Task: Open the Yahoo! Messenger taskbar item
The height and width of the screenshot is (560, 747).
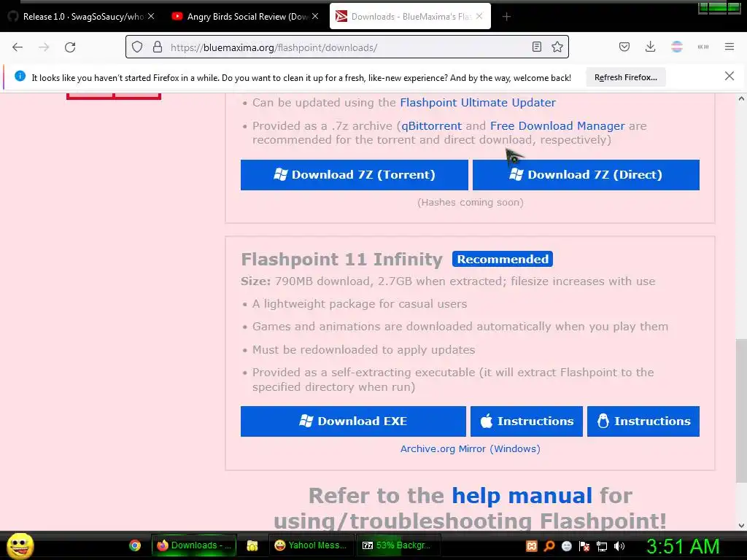Action: (x=311, y=545)
